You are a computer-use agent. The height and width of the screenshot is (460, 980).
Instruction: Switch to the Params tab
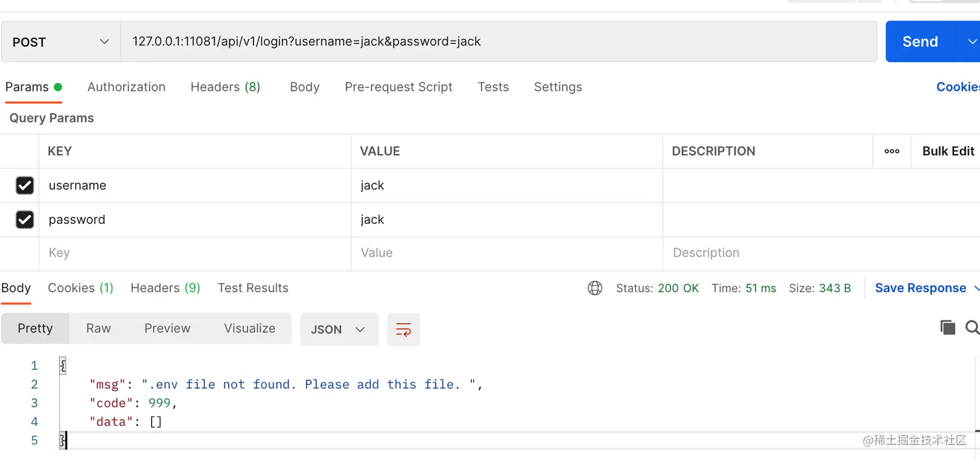coord(34,87)
